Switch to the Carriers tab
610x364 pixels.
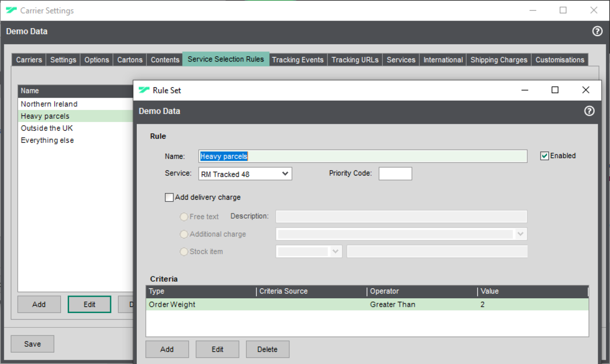tap(29, 60)
